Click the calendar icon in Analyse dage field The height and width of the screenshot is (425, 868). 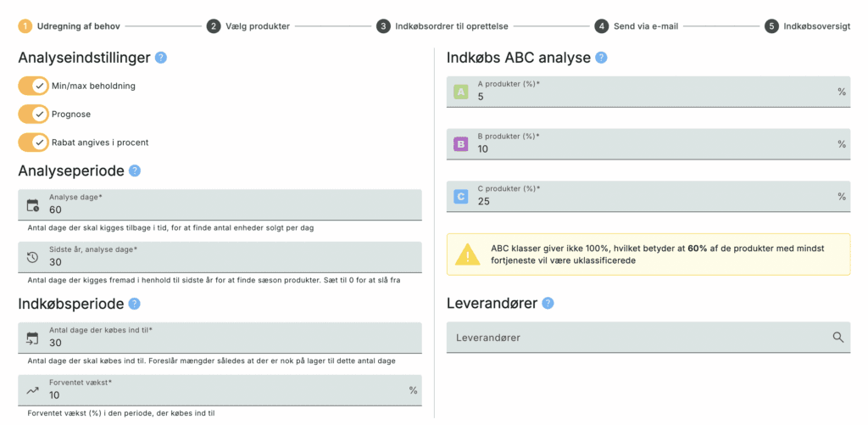(33, 204)
